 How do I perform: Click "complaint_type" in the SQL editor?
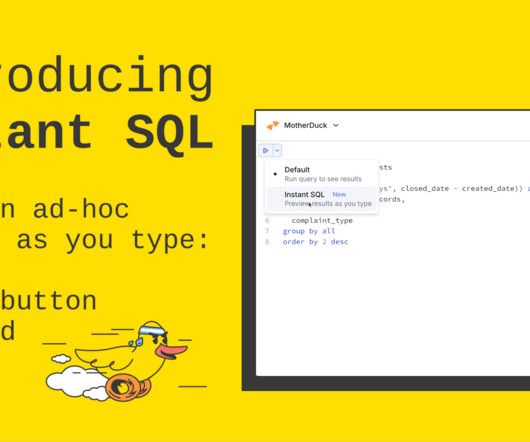click(x=322, y=221)
